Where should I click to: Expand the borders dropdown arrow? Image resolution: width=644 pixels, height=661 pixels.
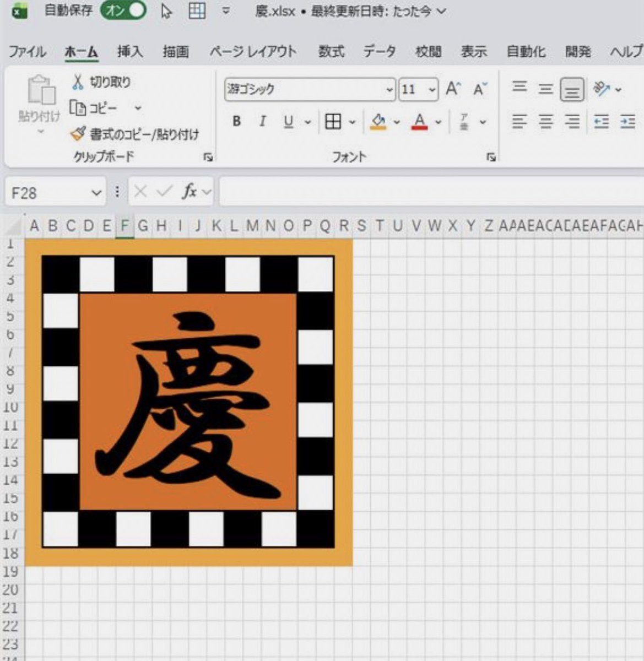click(352, 122)
